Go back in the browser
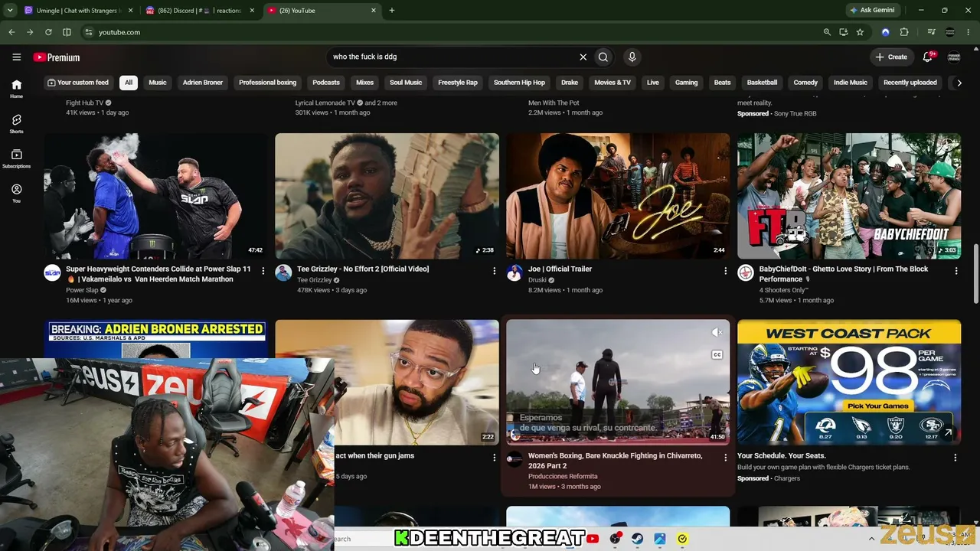Image resolution: width=980 pixels, height=551 pixels. tap(11, 32)
